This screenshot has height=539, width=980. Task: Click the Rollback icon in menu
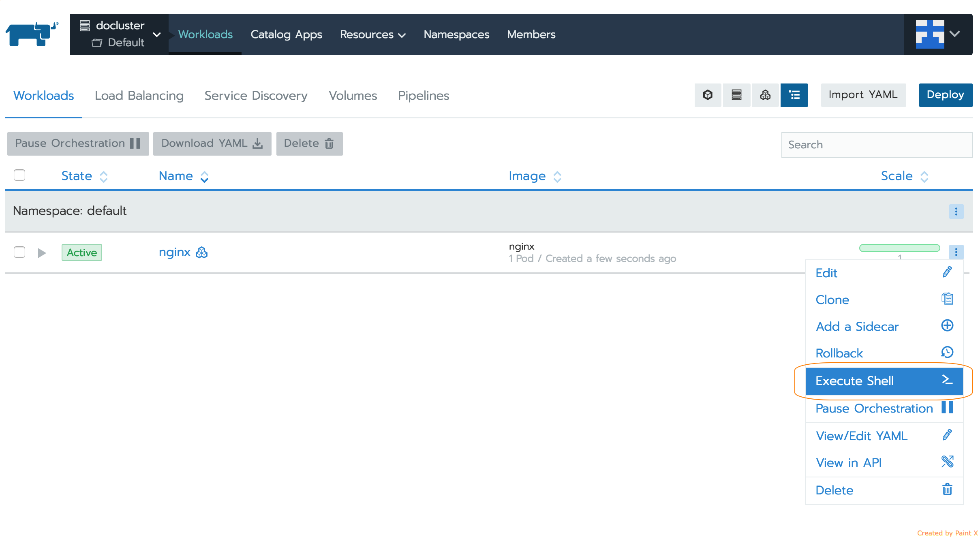[948, 353]
